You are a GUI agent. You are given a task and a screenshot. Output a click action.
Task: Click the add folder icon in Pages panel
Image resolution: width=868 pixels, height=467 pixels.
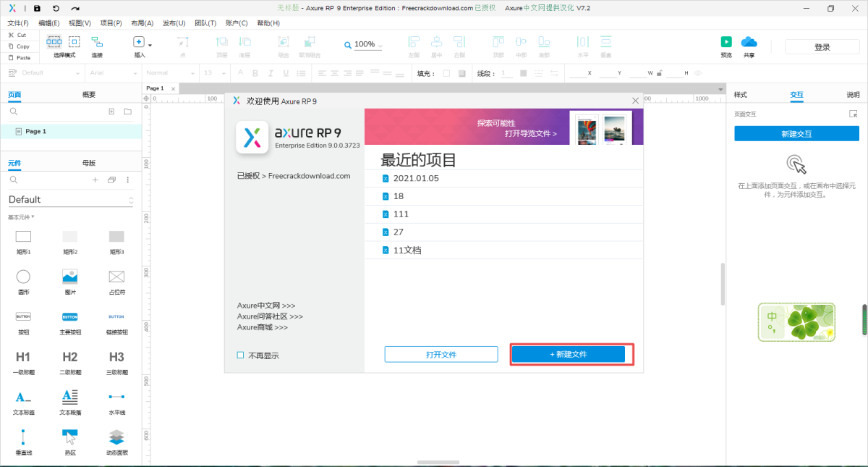(x=127, y=112)
